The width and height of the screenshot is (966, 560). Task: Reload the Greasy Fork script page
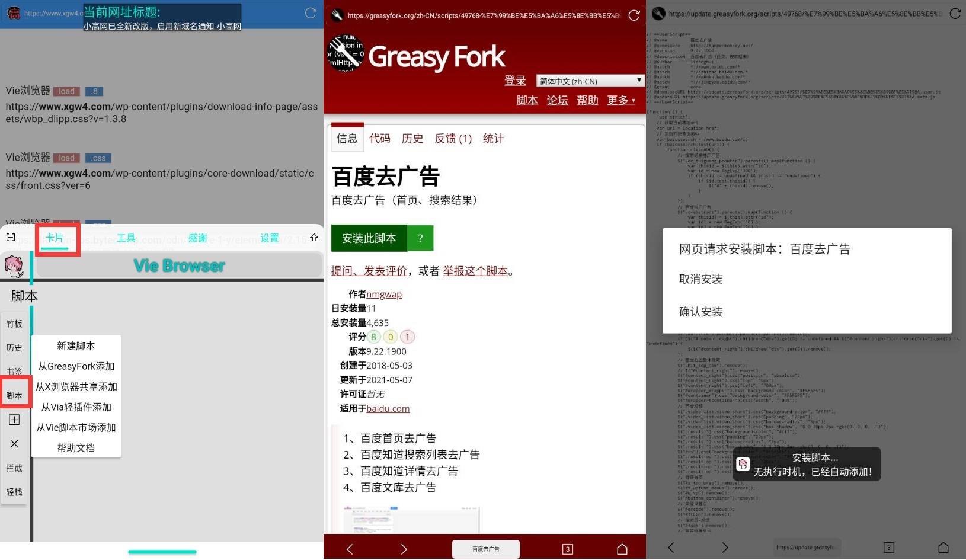click(x=634, y=15)
